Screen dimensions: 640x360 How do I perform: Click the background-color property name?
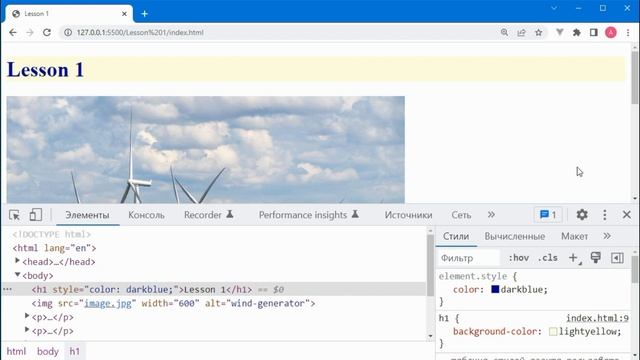496,331
